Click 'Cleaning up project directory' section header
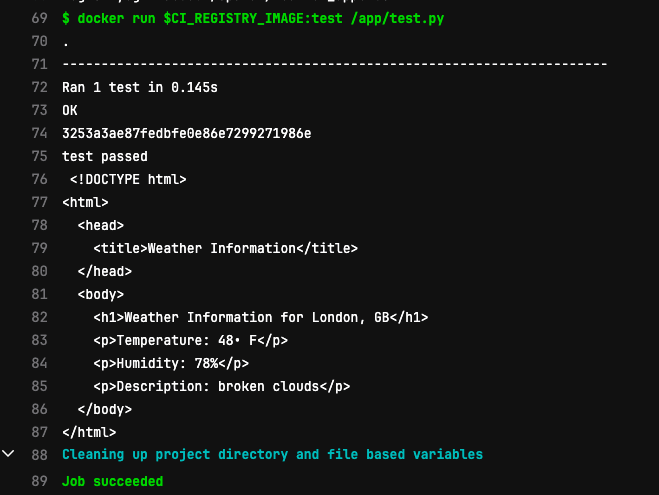Screen dimensions: 659x495 (x=272, y=455)
